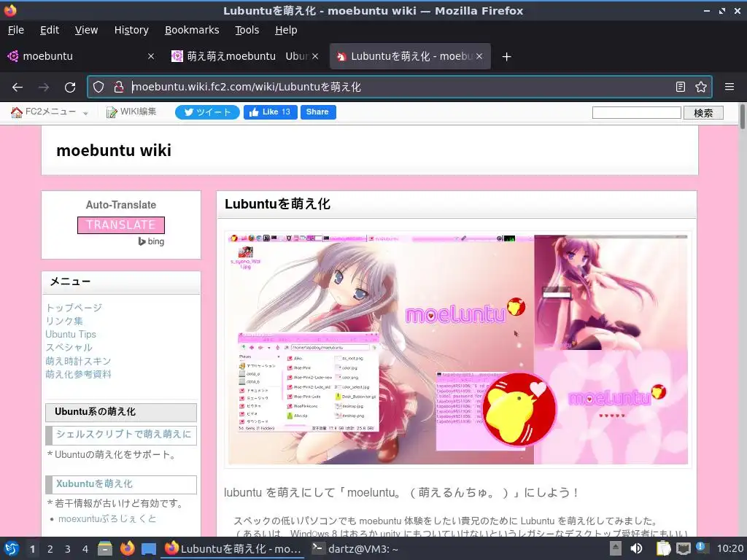Open the Edit menu

(50, 30)
